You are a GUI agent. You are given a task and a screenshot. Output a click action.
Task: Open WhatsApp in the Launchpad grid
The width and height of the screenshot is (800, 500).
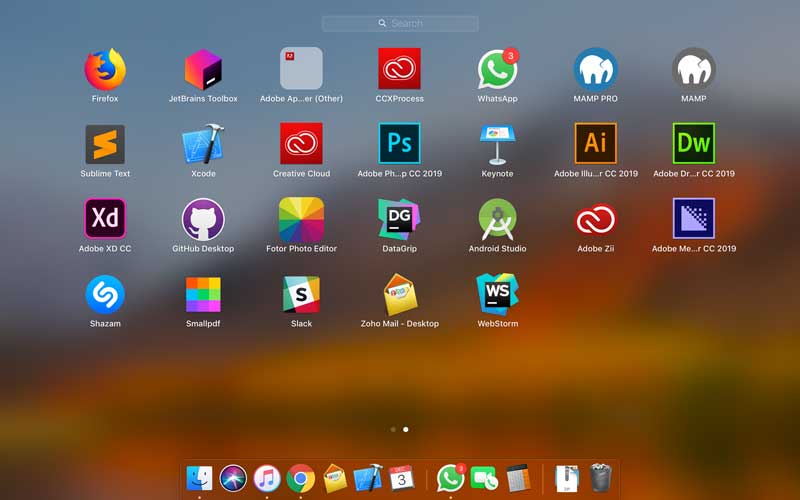(x=497, y=69)
